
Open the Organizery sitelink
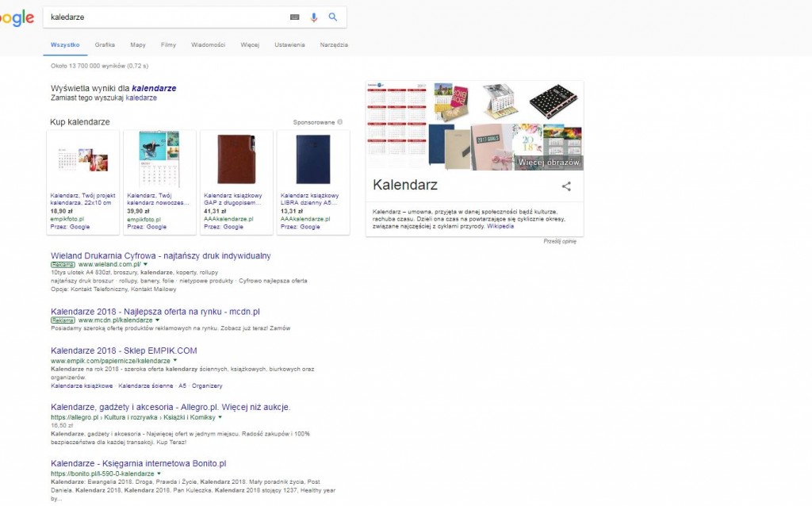(x=207, y=385)
